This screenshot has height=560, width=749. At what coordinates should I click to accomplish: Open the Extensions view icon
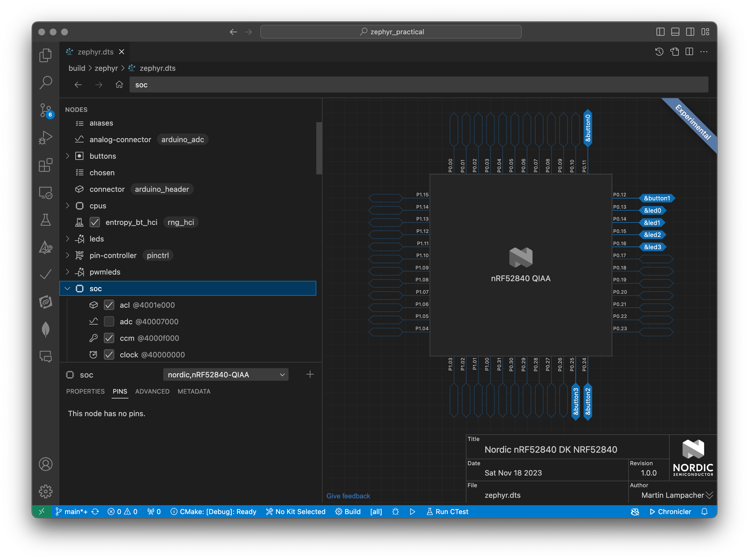click(x=45, y=165)
